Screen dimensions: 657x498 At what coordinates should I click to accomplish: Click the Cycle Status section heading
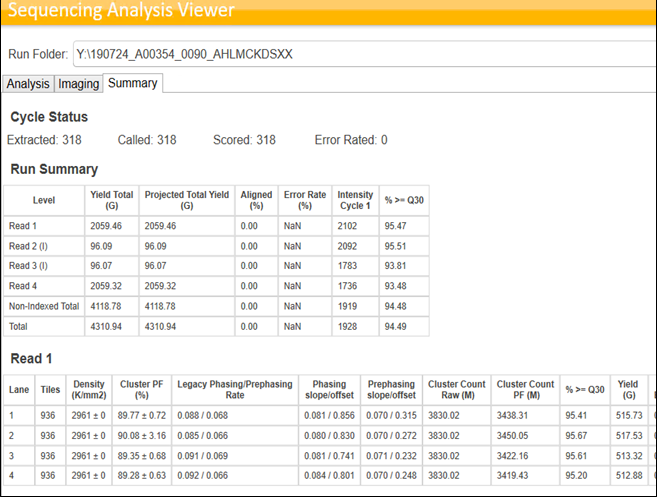pyautogui.click(x=49, y=117)
